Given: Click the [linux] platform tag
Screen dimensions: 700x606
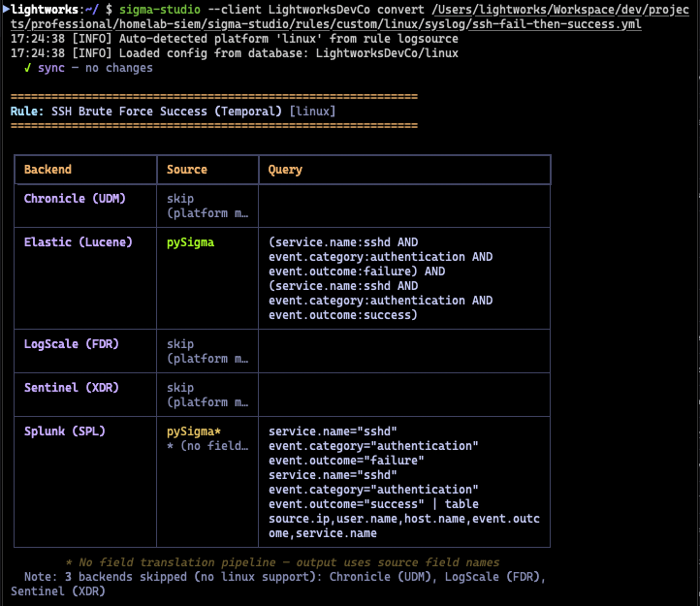Looking at the screenshot, I should (x=312, y=112).
